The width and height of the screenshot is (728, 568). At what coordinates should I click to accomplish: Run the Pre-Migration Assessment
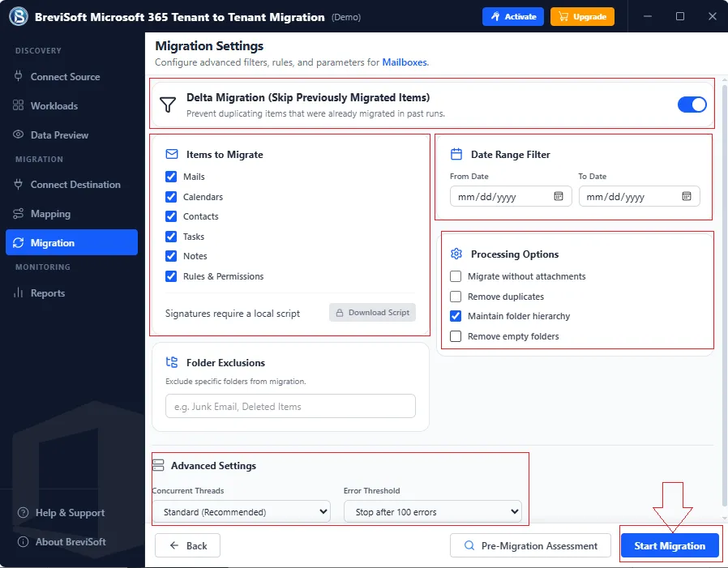530,546
